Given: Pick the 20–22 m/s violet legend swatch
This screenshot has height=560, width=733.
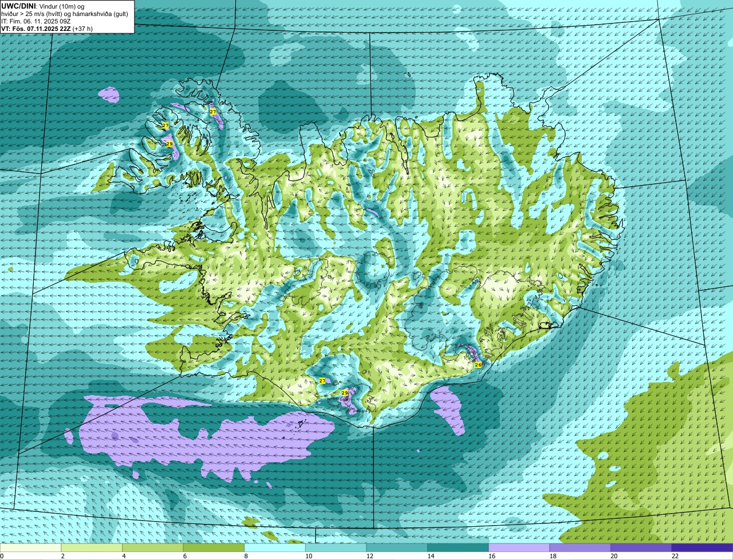Looking at the screenshot, I should coord(641,548).
